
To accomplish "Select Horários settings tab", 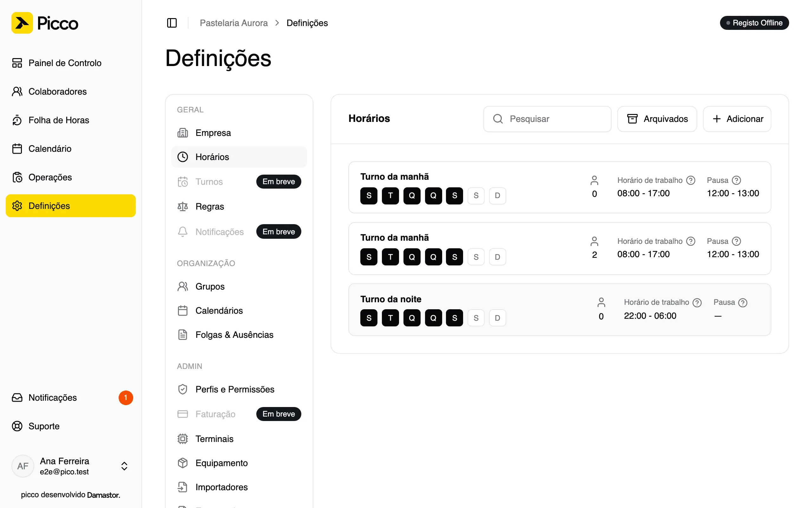I will pos(239,157).
